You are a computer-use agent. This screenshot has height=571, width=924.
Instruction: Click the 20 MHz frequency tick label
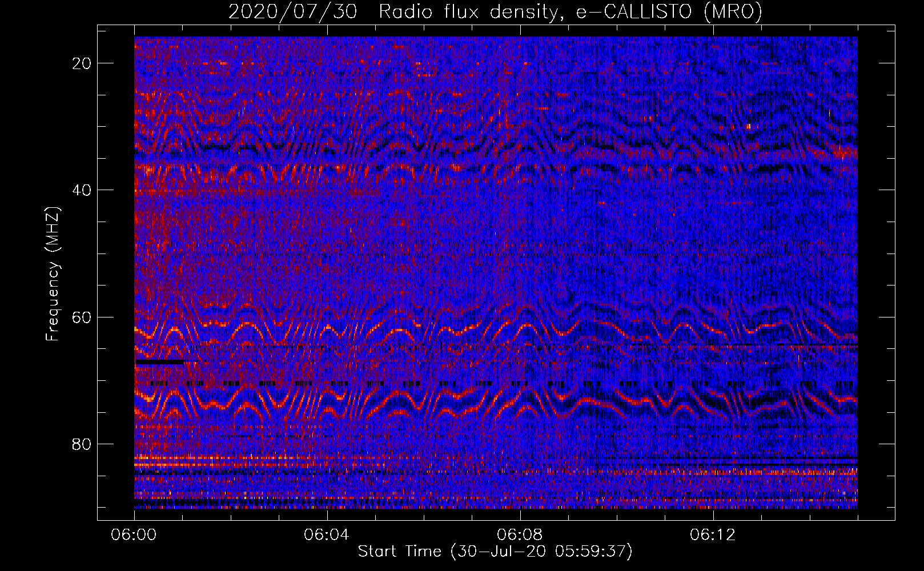[82, 63]
